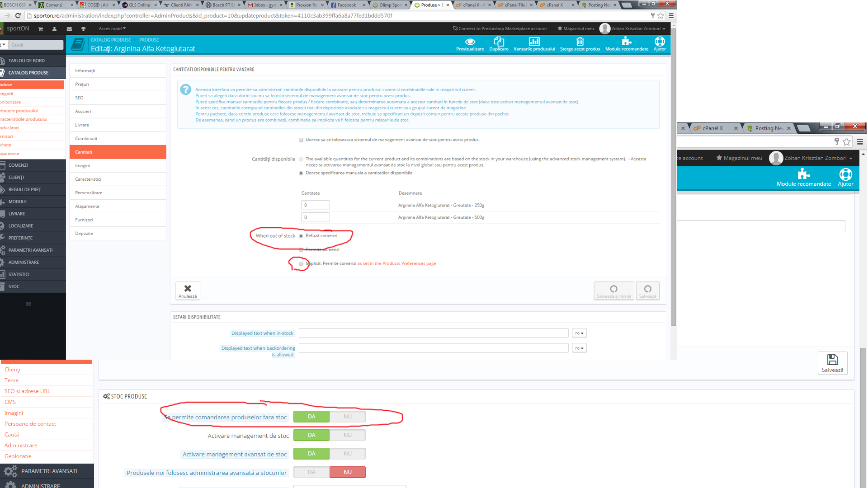Enable advanced stock management checkbox
This screenshot has width=868, height=488.
[x=301, y=140]
